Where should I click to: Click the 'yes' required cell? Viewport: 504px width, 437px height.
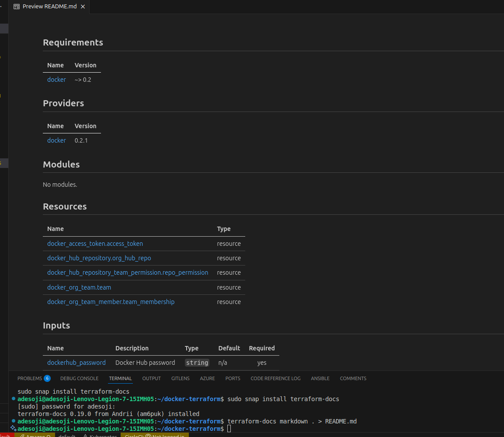click(262, 362)
